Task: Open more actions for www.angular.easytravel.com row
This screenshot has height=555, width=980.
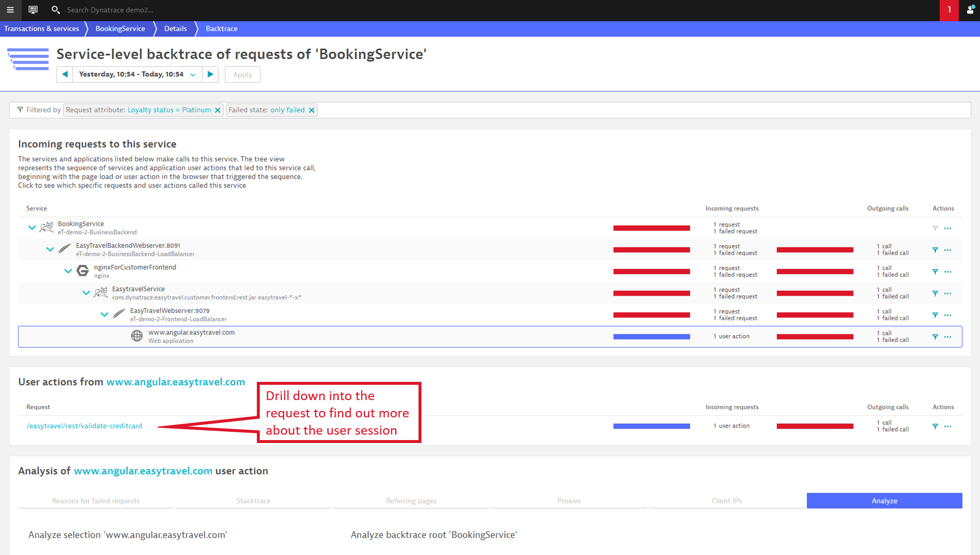Action: coord(948,336)
